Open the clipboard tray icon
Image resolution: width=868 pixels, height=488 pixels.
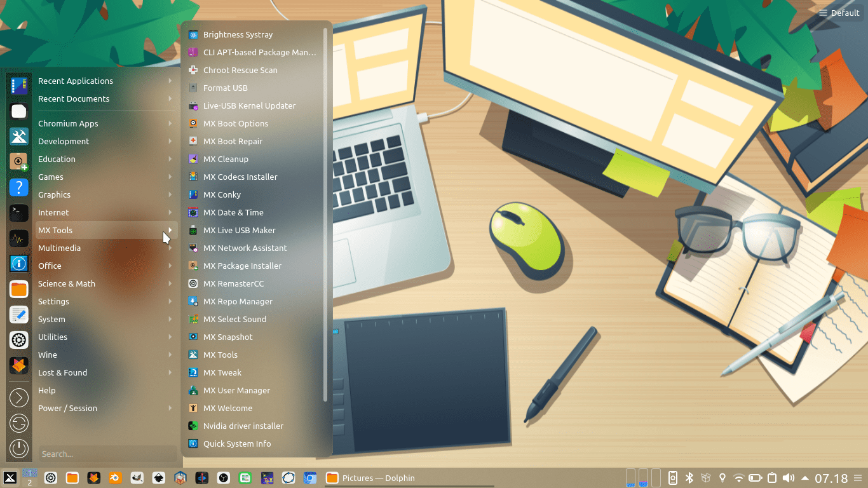pos(772,478)
